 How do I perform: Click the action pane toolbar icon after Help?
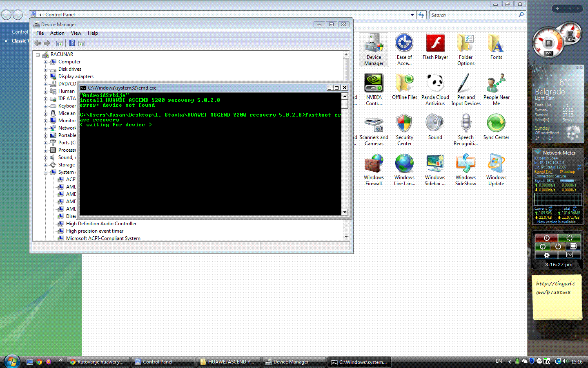[x=81, y=43]
